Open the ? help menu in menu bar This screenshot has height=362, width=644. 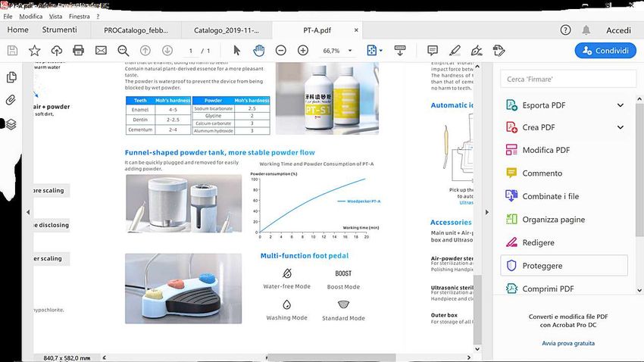pos(98,17)
